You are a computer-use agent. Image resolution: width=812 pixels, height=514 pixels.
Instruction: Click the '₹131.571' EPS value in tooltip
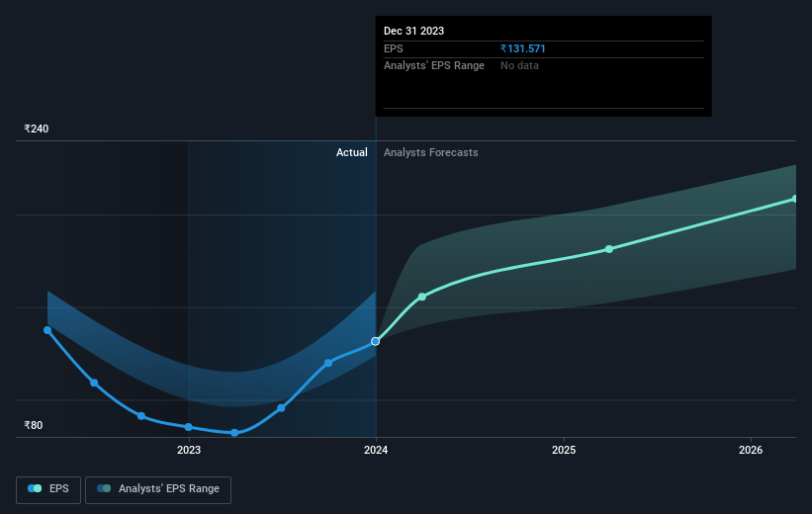tap(522, 48)
